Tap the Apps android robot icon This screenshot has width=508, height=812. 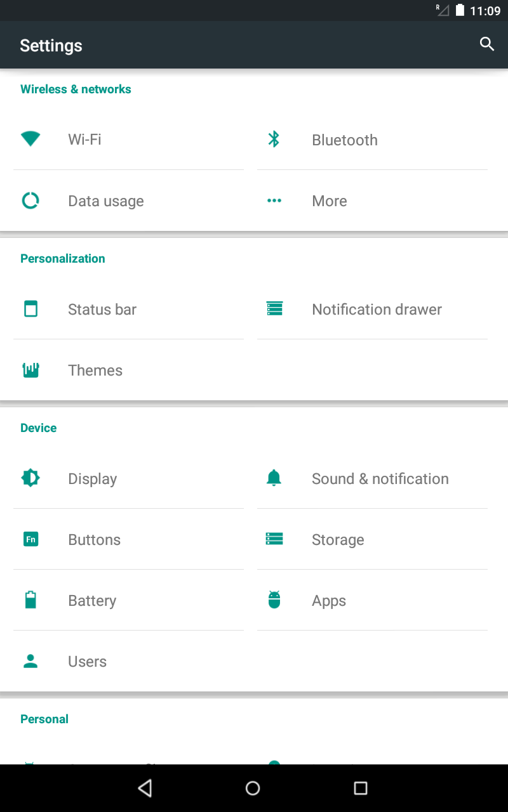(x=274, y=599)
